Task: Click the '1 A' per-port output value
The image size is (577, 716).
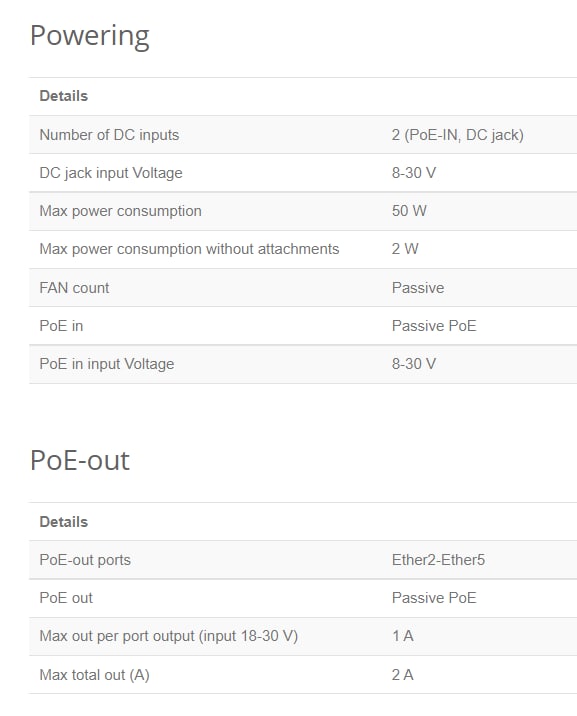Action: (x=403, y=636)
